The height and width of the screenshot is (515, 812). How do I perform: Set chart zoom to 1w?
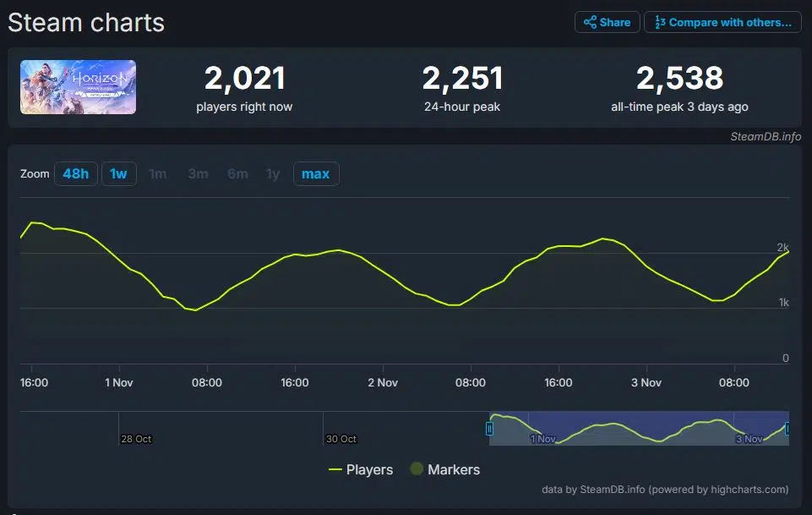point(118,173)
